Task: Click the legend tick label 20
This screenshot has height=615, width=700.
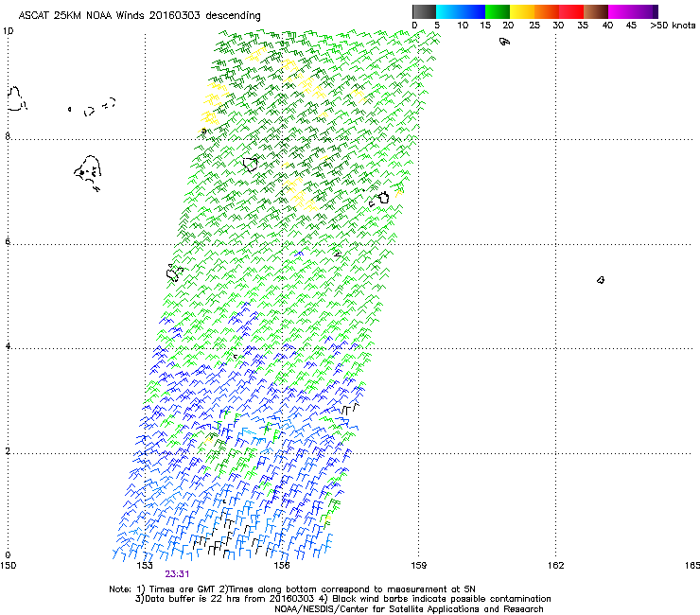Action: point(508,26)
